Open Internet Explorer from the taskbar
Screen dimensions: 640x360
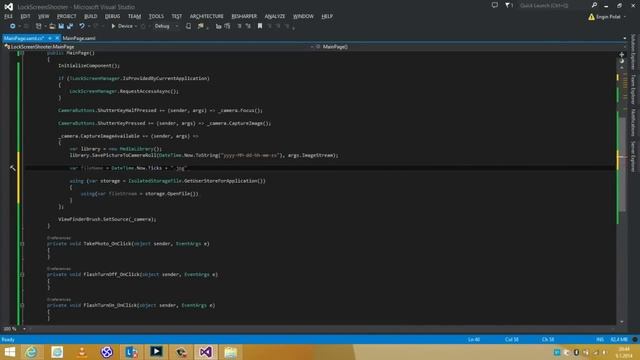[31, 352]
